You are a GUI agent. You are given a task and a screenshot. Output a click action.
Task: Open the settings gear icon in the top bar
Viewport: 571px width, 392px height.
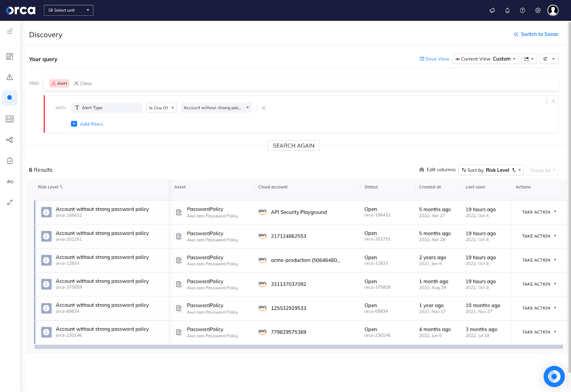coord(537,10)
